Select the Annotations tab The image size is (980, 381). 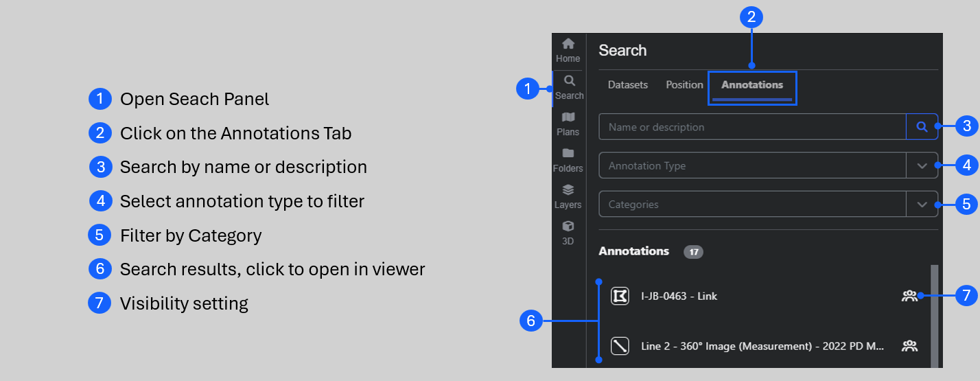point(752,85)
